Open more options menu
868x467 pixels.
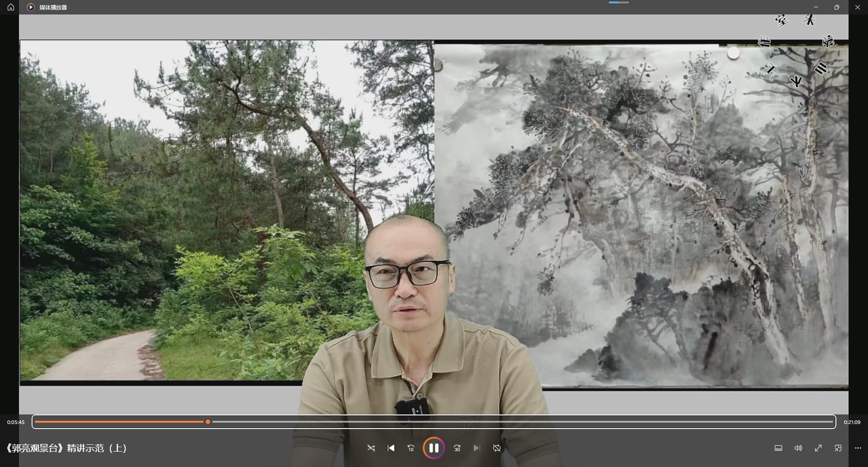858,448
